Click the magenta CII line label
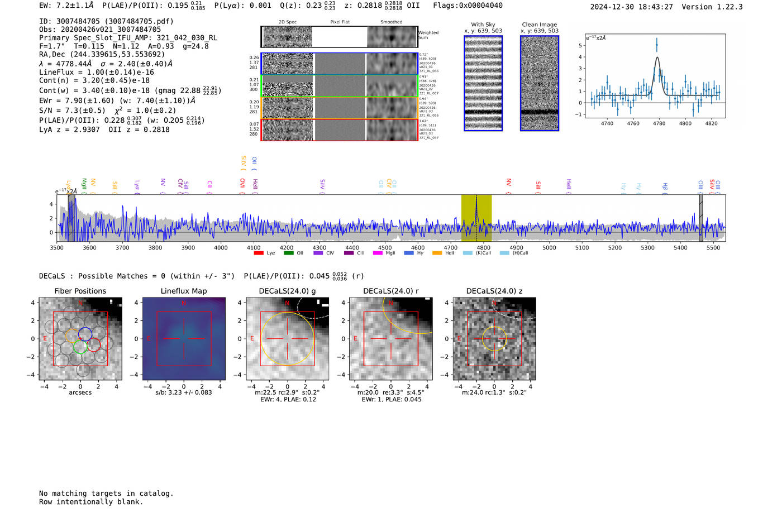782x532 pixels. click(209, 184)
